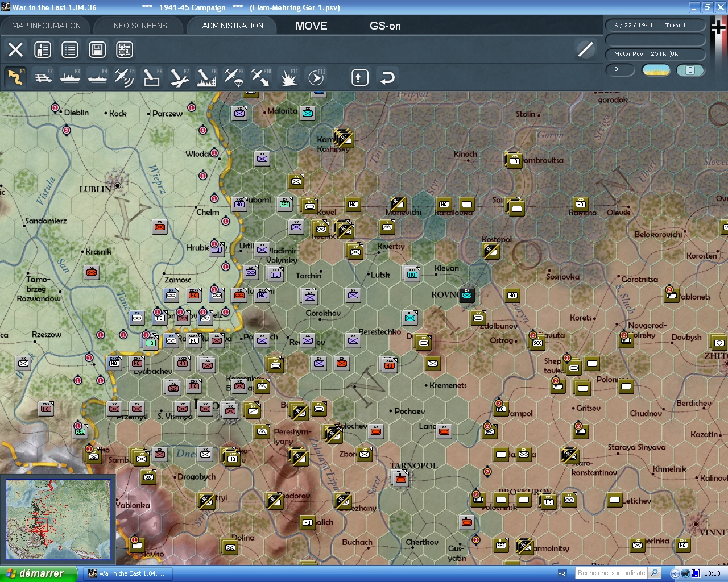
Task: Select F8 Bomb city mode icon
Action: coord(206,77)
